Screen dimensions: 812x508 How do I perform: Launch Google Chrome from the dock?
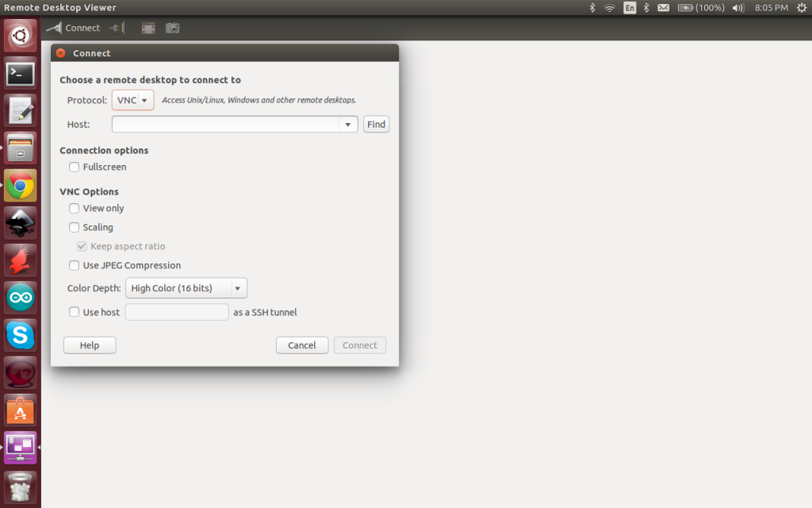(x=21, y=187)
